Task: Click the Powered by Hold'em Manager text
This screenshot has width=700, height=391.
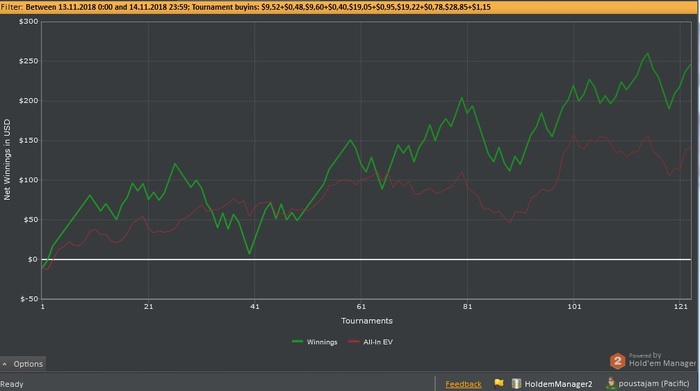Action: (662, 360)
